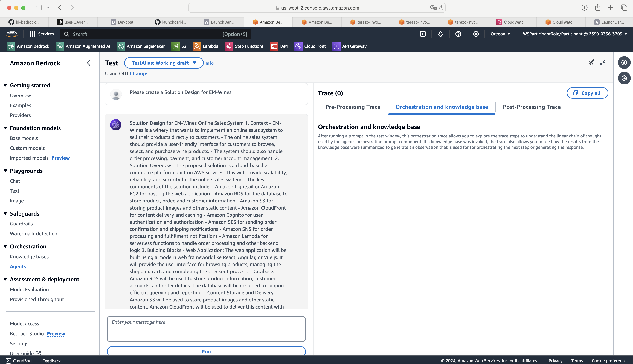This screenshot has width=633, height=364.
Task: Open the TestAlias Working draft dropdown
Action: (x=164, y=63)
